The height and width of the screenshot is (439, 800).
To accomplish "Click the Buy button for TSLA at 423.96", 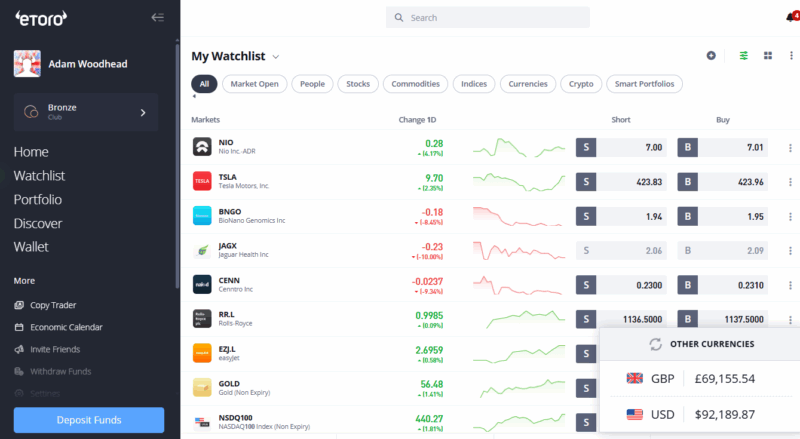I will (723, 182).
